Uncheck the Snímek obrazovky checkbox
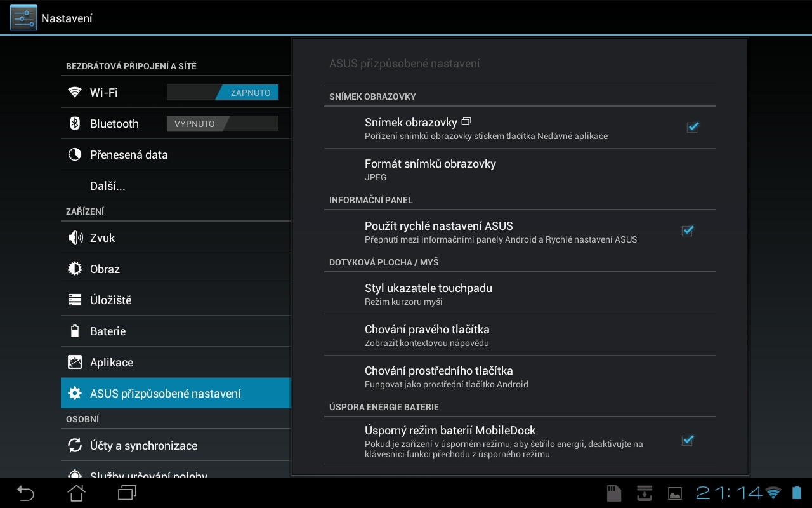 (692, 127)
